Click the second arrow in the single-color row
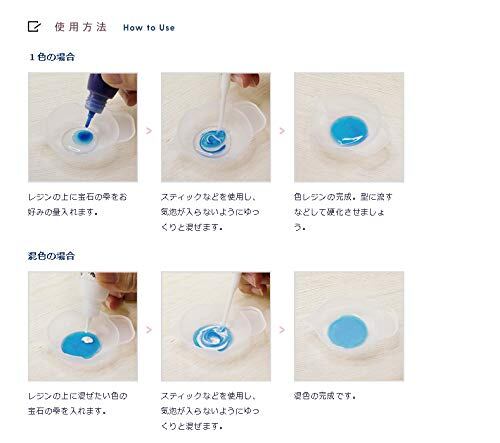The width and height of the screenshot is (500, 443). pos(282,131)
